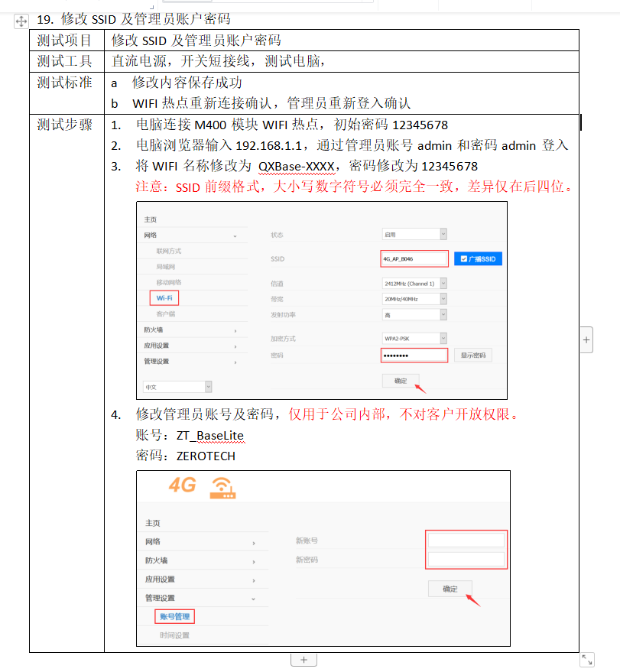Expand 管理设置 in the Wi-Fi screenshot
Screen dimensions: 620x672
[235, 362]
